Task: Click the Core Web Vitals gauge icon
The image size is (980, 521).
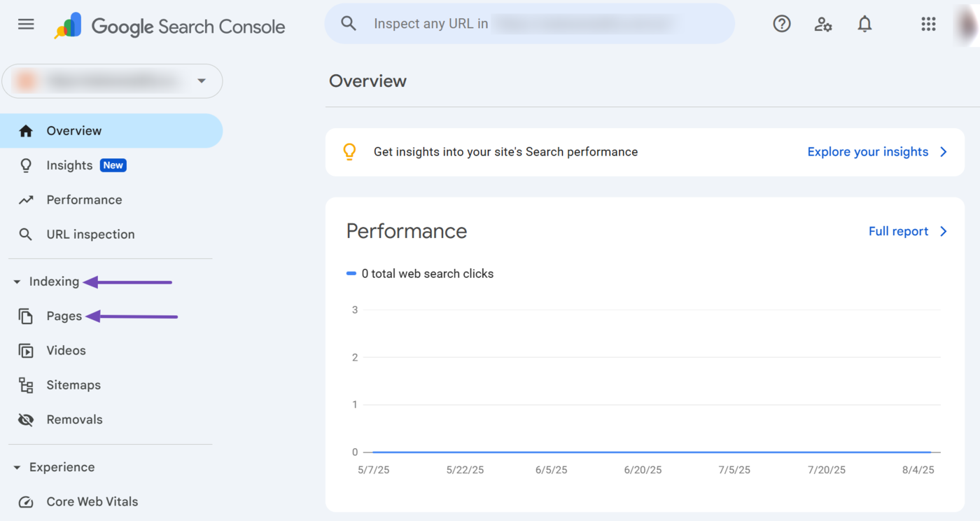Action: [26, 502]
